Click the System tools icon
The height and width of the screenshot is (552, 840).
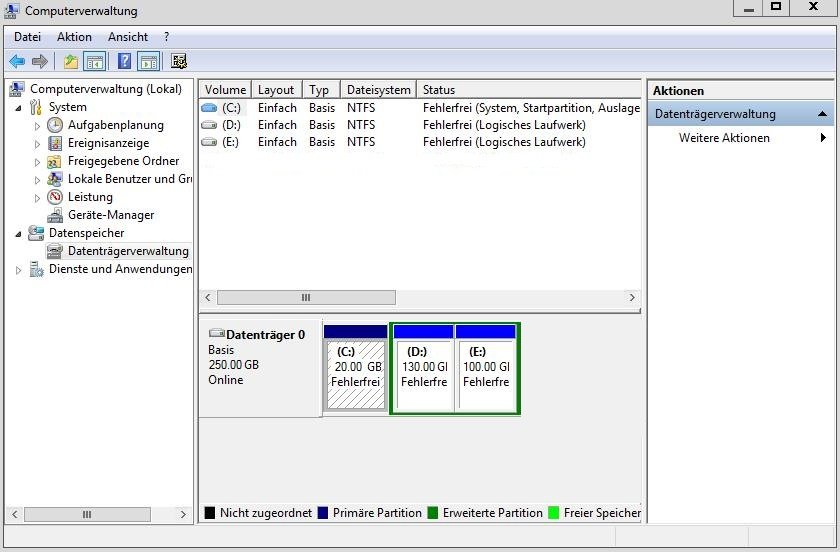click(36, 107)
